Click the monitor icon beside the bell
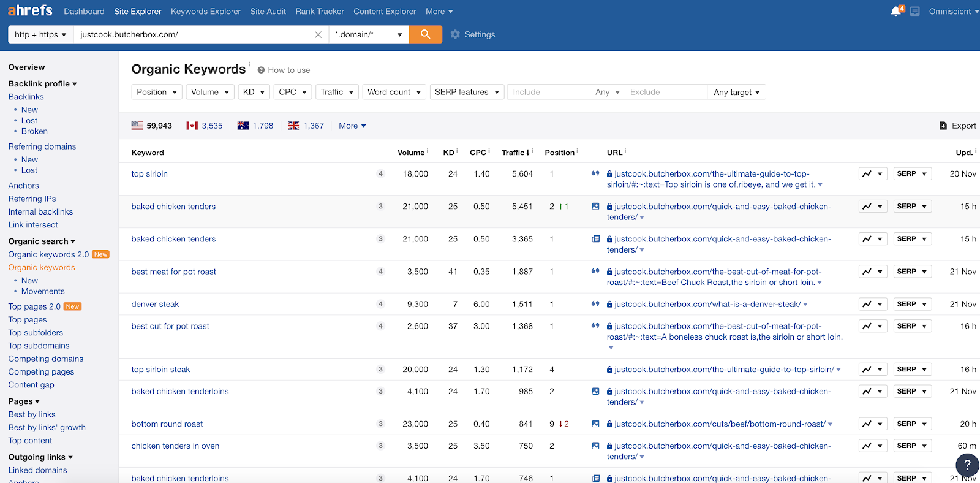The image size is (980, 483). click(x=915, y=12)
